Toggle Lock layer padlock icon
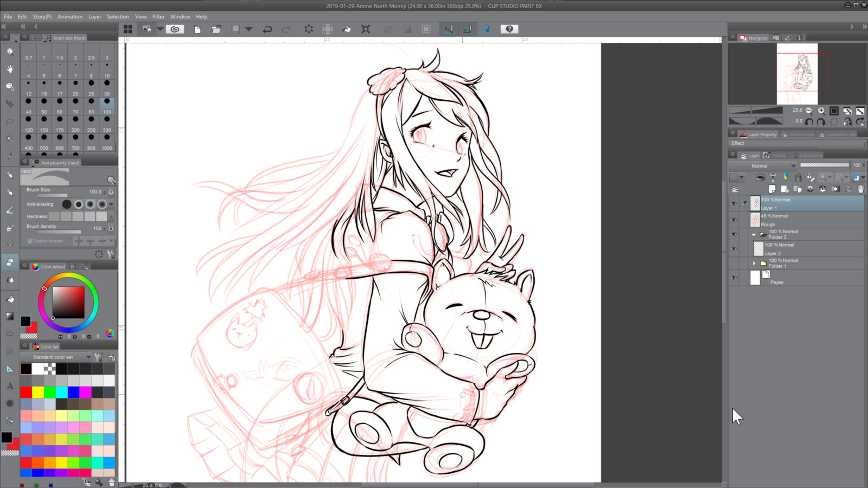This screenshot has height=488, width=868. (798, 177)
